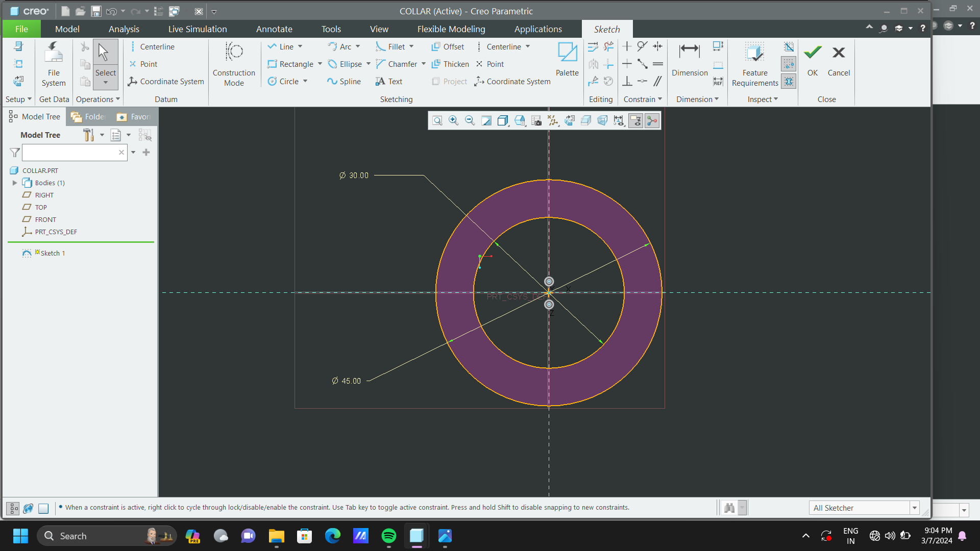Click the 30.00 diameter dimension value
The height and width of the screenshot is (551, 980).
(359, 176)
